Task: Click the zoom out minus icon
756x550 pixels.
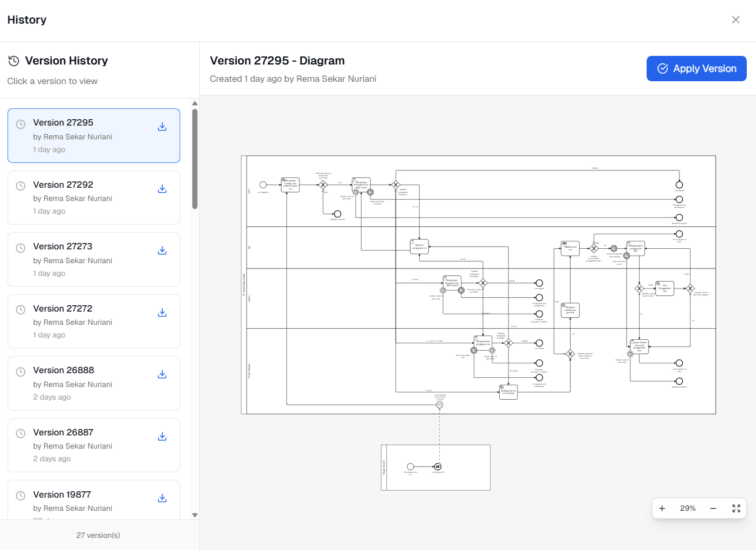Action: pos(713,508)
